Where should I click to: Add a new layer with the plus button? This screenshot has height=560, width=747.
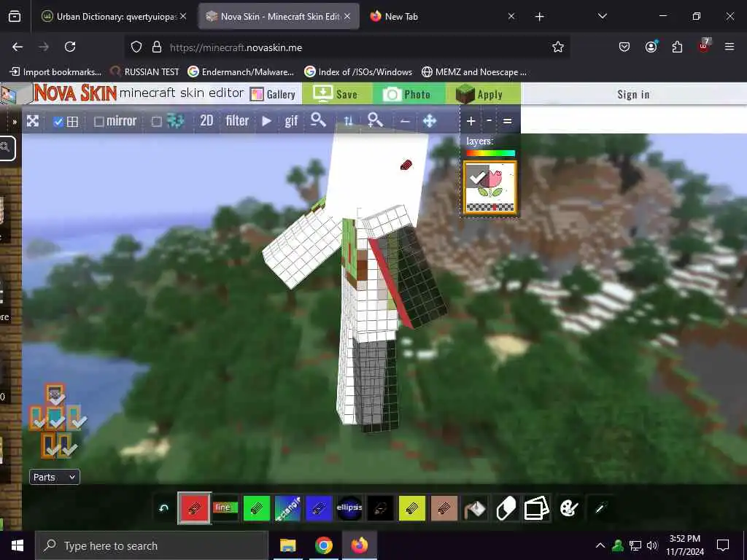point(471,122)
